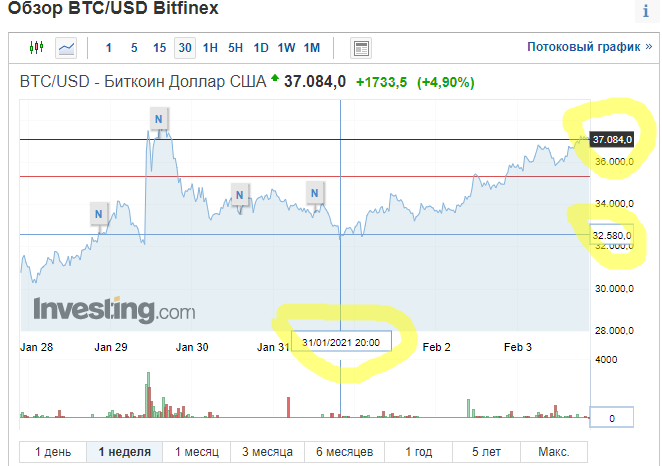The height and width of the screenshot is (466, 662).
Task: Select the 1M monthly interval
Action: (x=312, y=47)
